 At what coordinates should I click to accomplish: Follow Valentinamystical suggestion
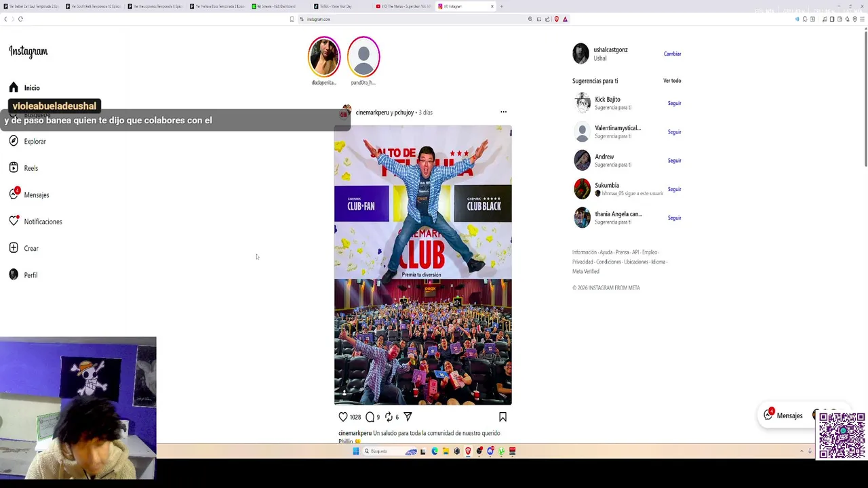(x=674, y=131)
